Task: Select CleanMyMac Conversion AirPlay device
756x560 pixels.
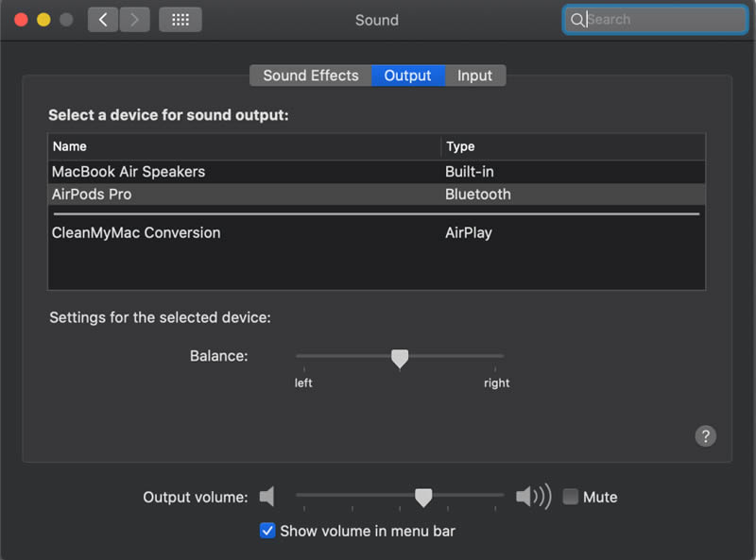Action: pyautogui.click(x=376, y=232)
